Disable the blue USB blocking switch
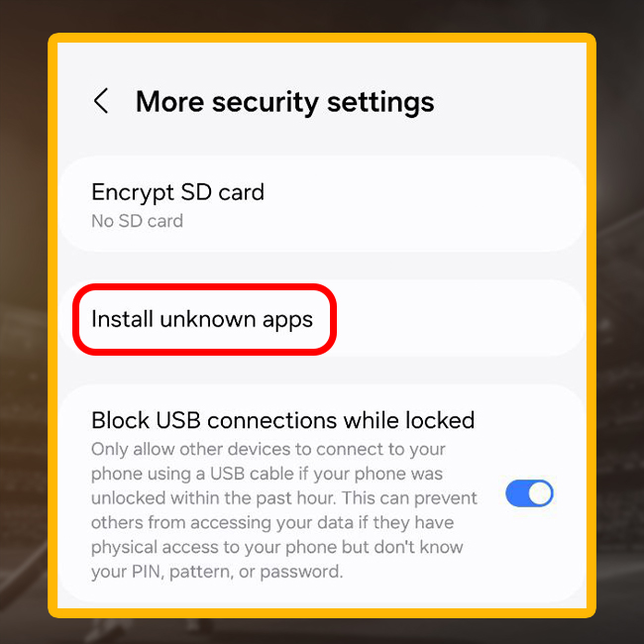The image size is (644, 644). pos(529,492)
